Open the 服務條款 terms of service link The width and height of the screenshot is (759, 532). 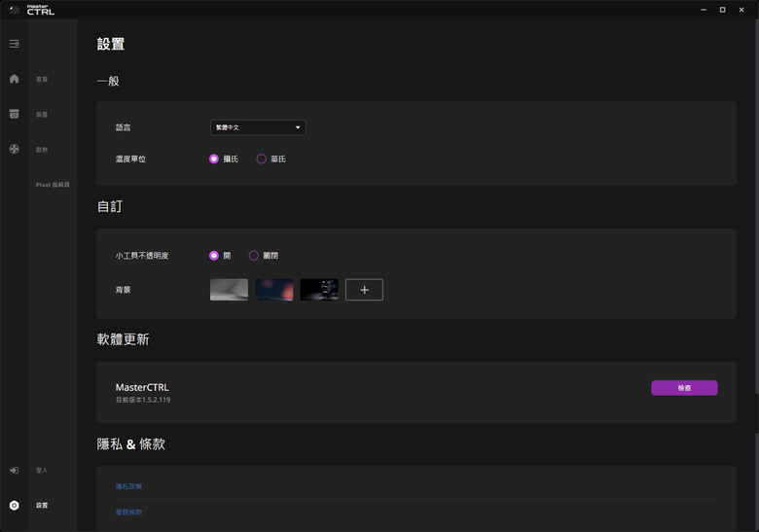[x=128, y=513]
